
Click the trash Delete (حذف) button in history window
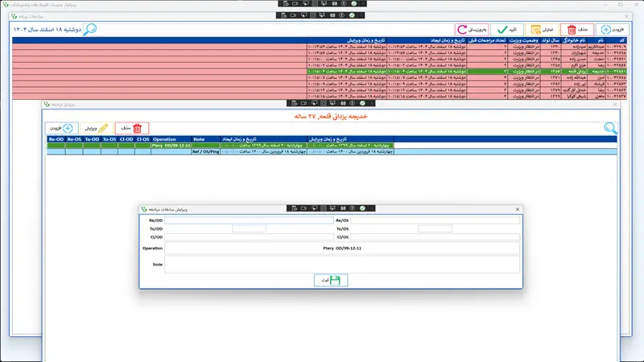click(132, 128)
